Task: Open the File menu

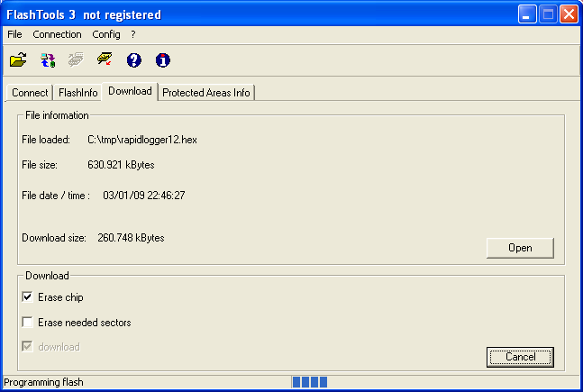Action: coord(14,34)
